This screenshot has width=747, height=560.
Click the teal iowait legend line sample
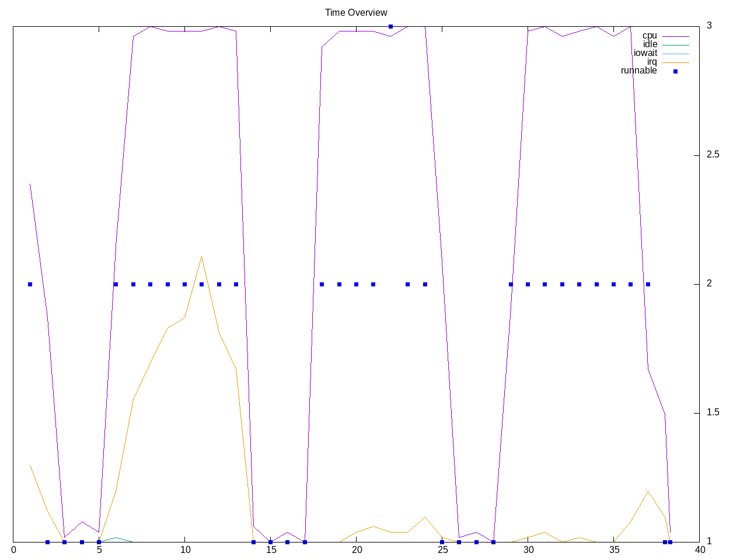pyautogui.click(x=675, y=54)
